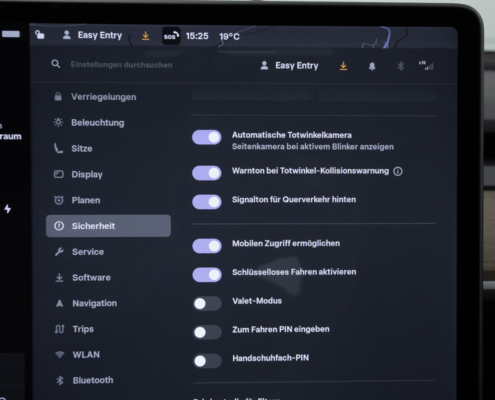Tap the search magnifier icon
Screen dimensions: 495x400
pyautogui.click(x=56, y=64)
